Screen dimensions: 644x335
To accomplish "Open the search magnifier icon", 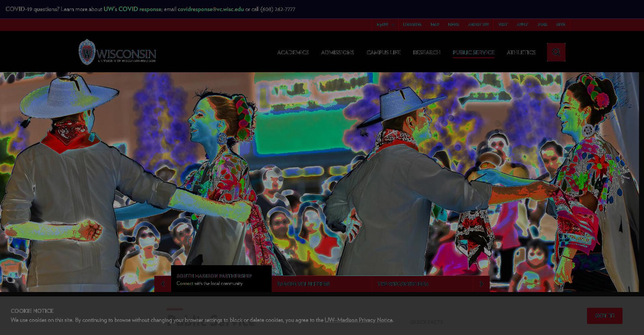I will click(556, 52).
